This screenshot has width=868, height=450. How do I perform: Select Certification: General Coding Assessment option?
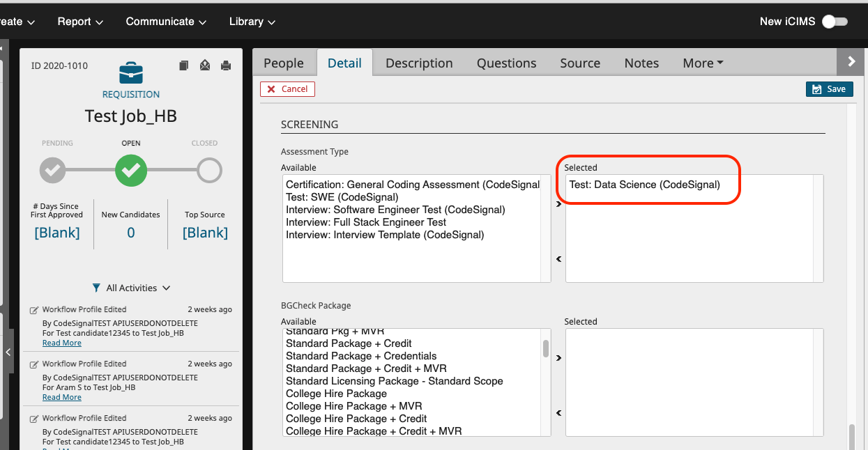tap(413, 185)
